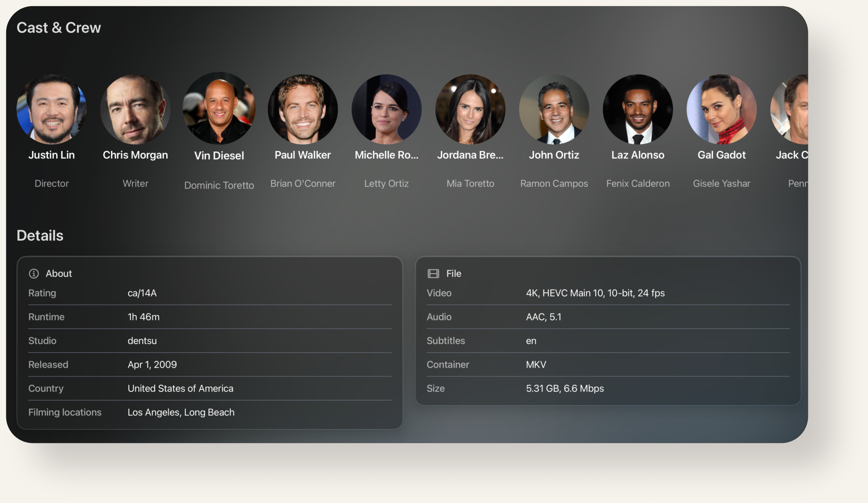Viewport: 868px width, 503px height.
Task: Click the 'Cast & Crew' heading
Action: click(x=59, y=28)
